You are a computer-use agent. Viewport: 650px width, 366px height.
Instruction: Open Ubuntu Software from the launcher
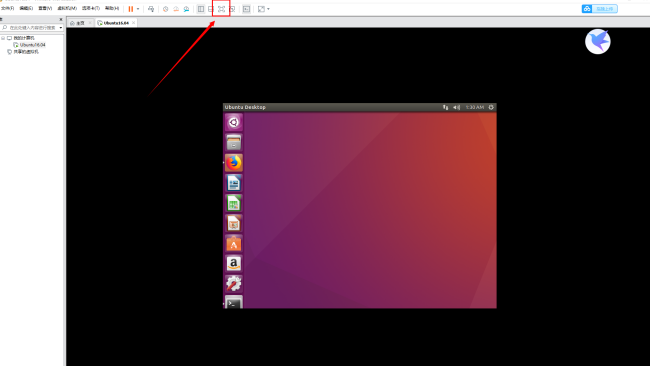coord(234,244)
